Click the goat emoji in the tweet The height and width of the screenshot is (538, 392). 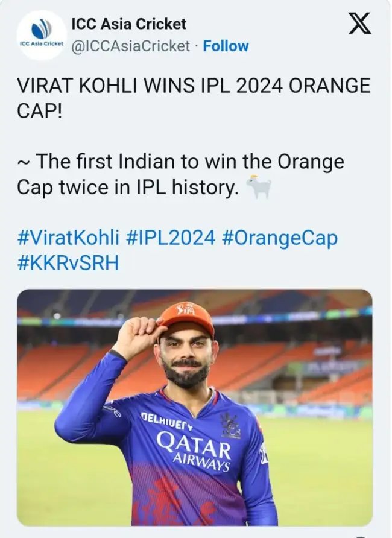[x=259, y=188]
